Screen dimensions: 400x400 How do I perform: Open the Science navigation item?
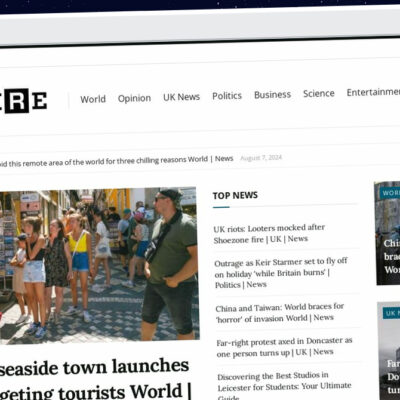click(x=319, y=93)
